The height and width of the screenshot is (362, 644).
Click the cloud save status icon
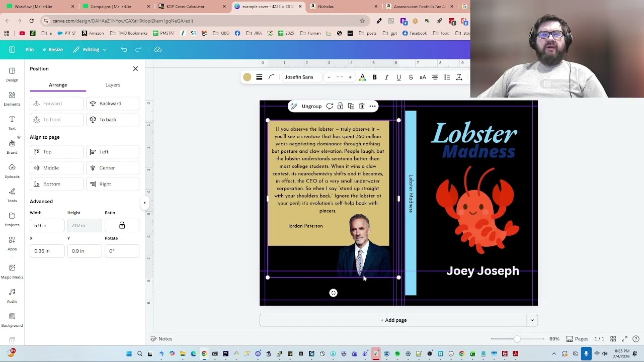158,49
